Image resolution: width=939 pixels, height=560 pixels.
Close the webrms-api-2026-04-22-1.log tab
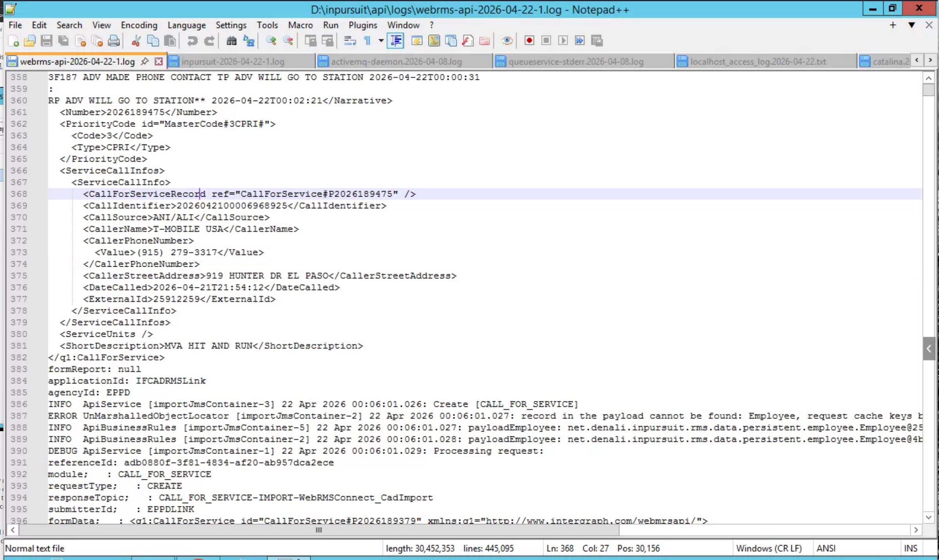pyautogui.click(x=159, y=61)
